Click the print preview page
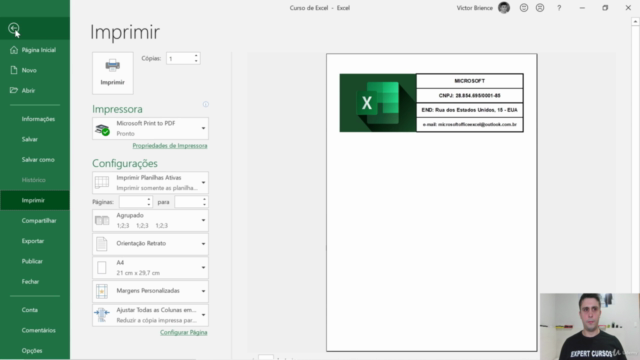The height and width of the screenshot is (360, 640). pyautogui.click(x=431, y=202)
